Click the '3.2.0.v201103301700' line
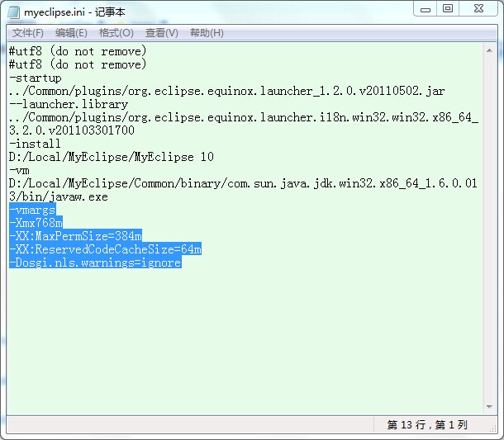This screenshot has width=504, height=440. point(72,130)
